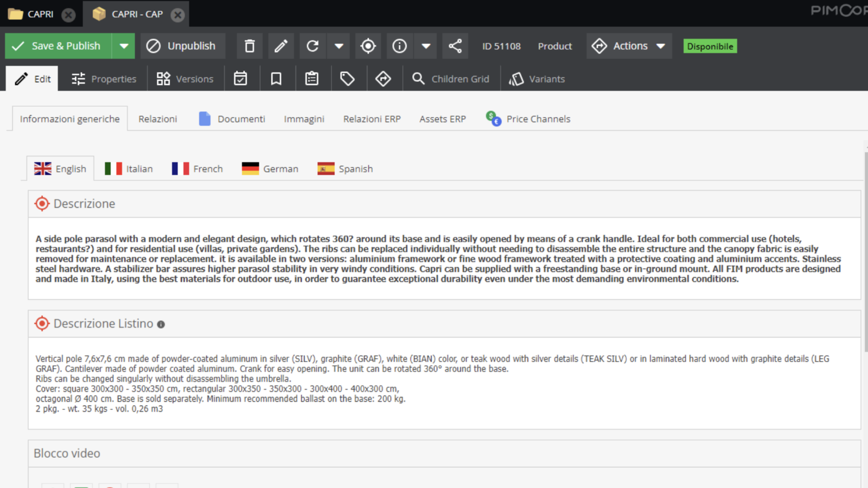The width and height of the screenshot is (868, 488).
Task: Click the vertical scrollbar on the right
Action: pos(866,252)
